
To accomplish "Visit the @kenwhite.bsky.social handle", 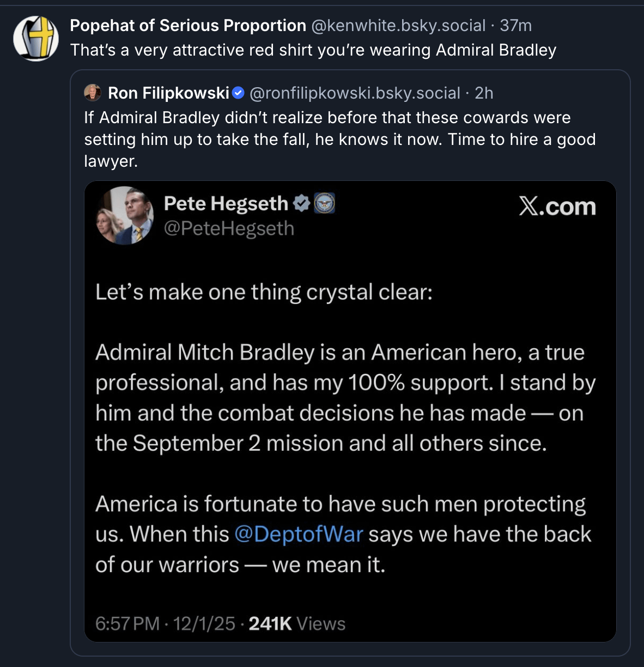I will coord(398,26).
